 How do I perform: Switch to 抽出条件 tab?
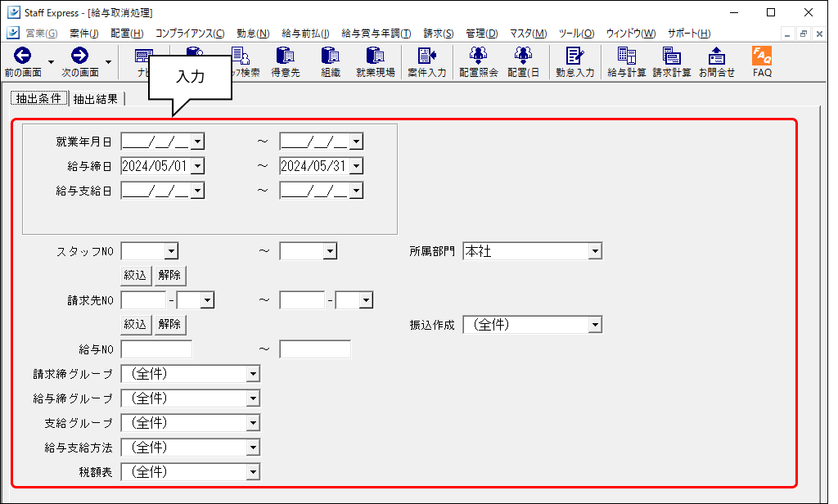tap(39, 98)
